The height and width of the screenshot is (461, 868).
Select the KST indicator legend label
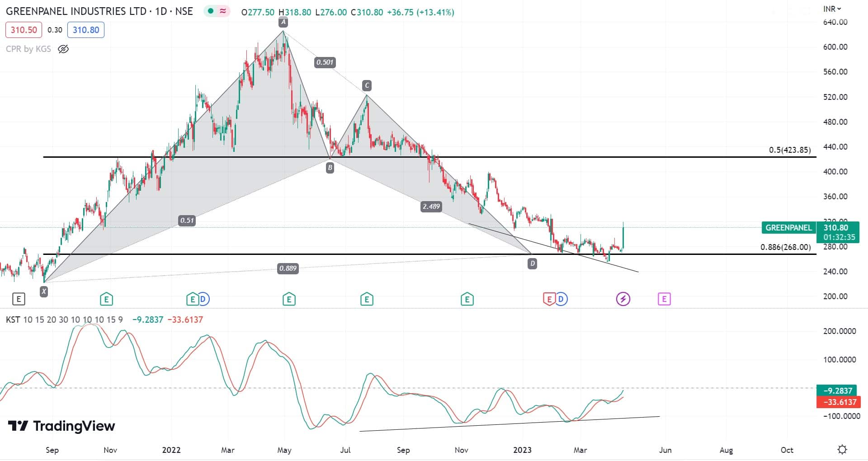[x=13, y=320]
